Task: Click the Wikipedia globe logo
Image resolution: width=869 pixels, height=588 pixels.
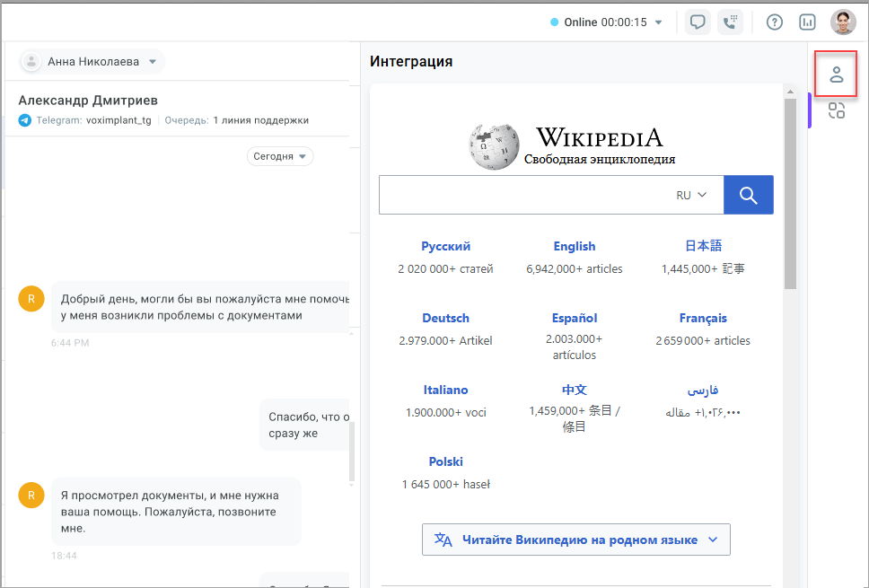Action: (x=494, y=146)
